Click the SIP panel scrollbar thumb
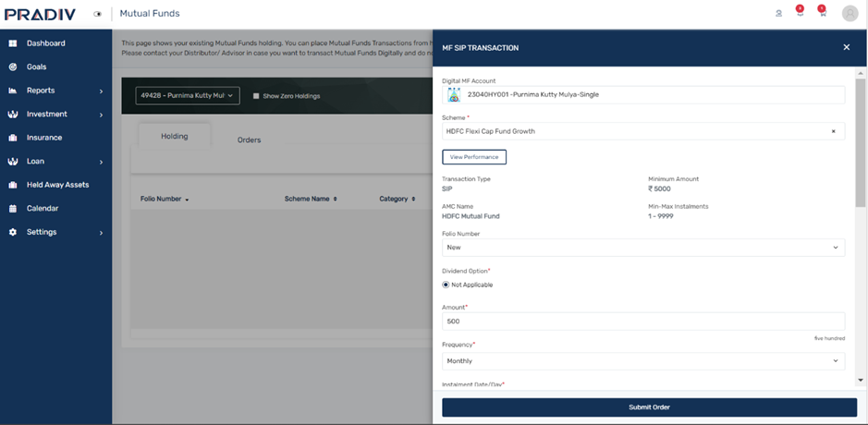868x425 pixels. [x=861, y=142]
